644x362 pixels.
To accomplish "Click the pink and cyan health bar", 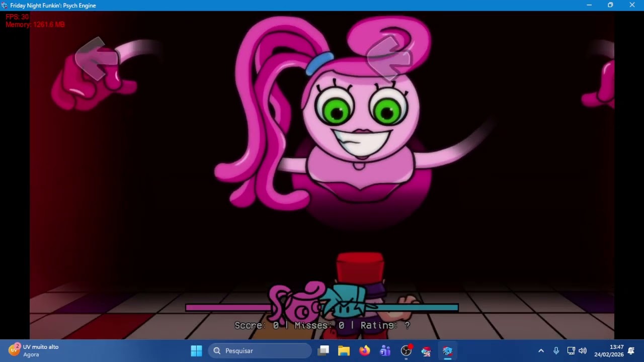I will coord(322,308).
